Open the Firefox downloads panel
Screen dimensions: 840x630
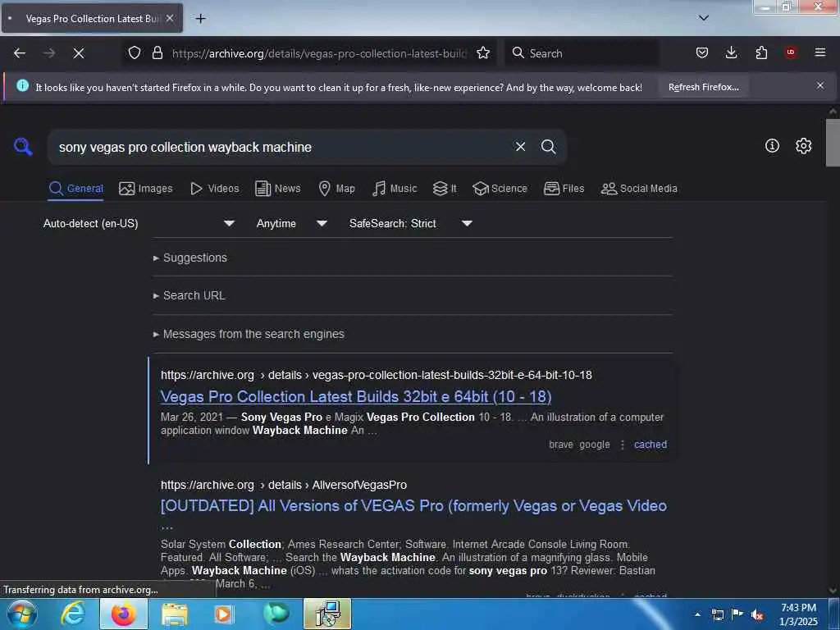(731, 53)
